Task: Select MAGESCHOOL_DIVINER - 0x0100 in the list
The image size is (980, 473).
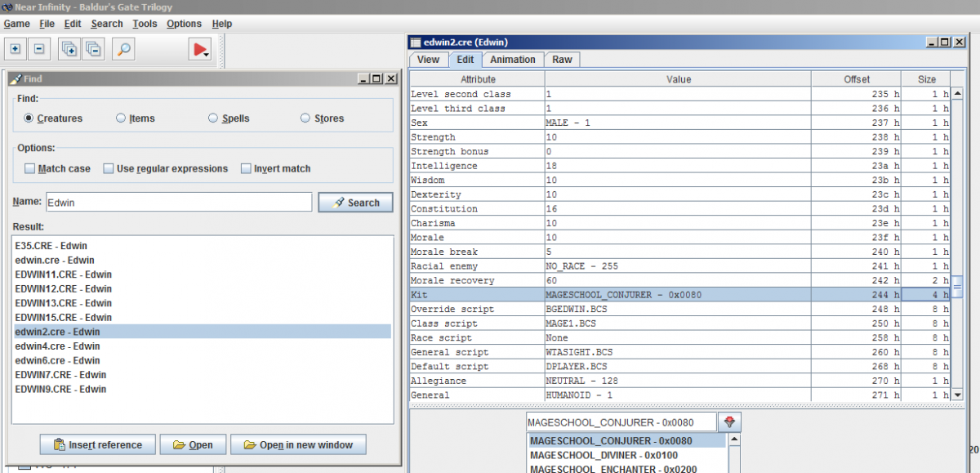Action: pos(626,455)
